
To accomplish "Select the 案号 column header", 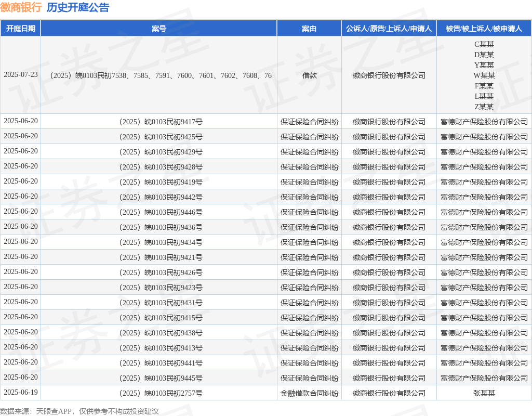I will (x=159, y=29).
